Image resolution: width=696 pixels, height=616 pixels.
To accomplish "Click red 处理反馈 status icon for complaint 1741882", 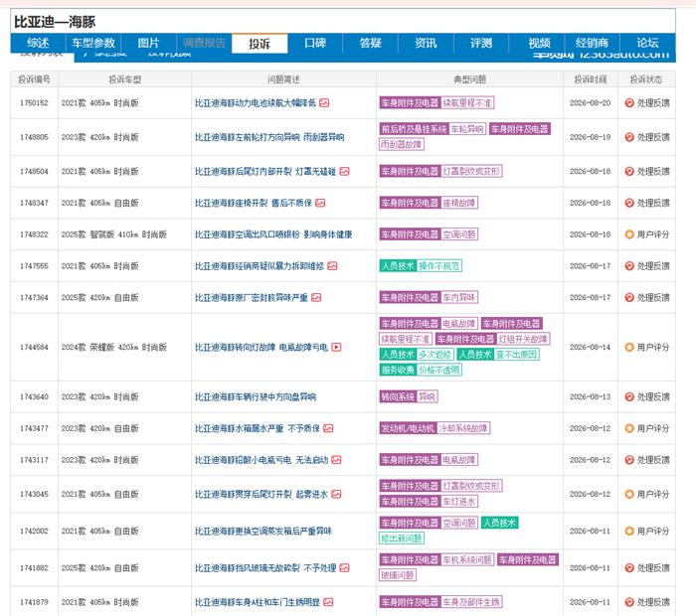I will (629, 567).
